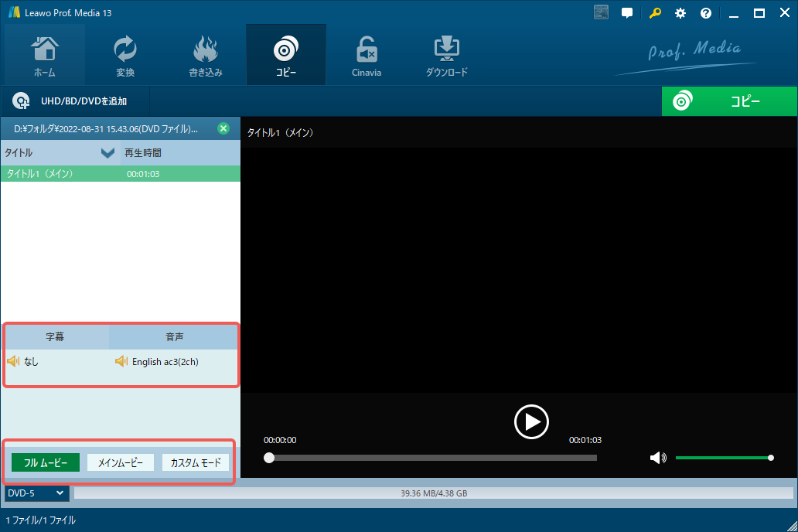Open the ダウンロード (Download) module
The width and height of the screenshot is (798, 532).
pos(446,56)
